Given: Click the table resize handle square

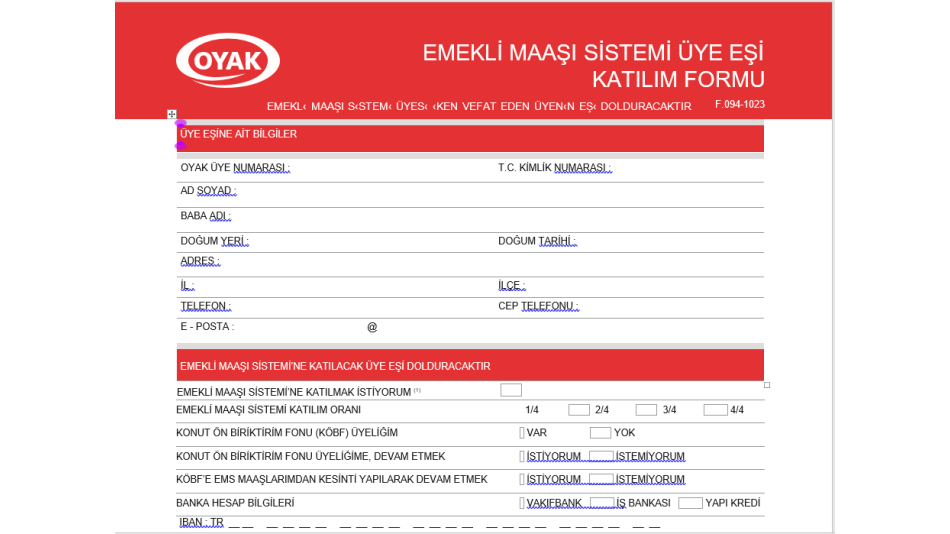Looking at the screenshot, I should [x=767, y=385].
